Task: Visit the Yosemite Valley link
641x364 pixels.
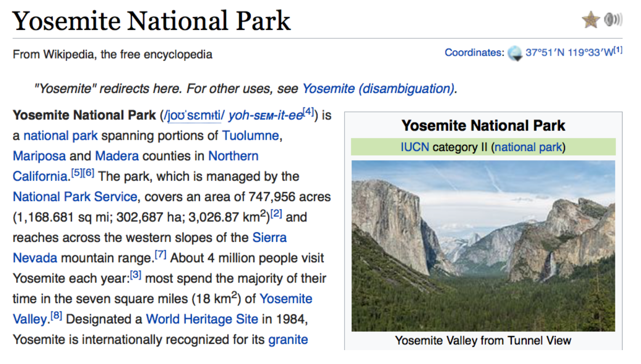Action: [x=286, y=299]
